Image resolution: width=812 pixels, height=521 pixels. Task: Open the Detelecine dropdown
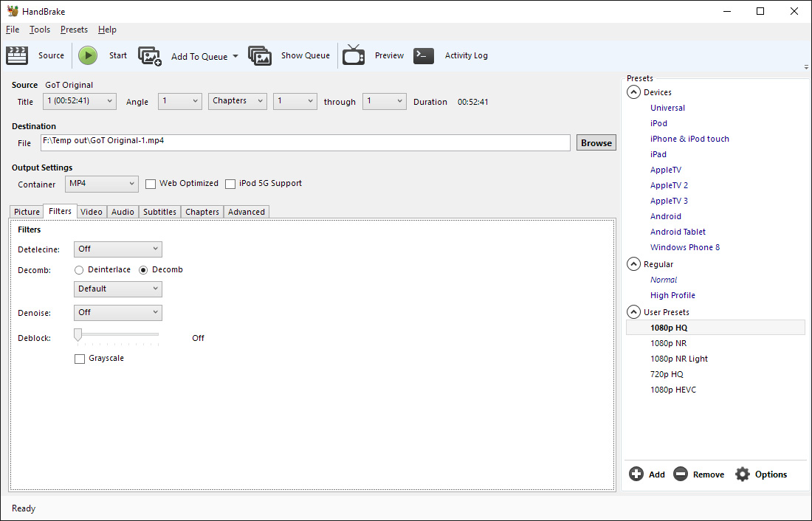click(118, 249)
